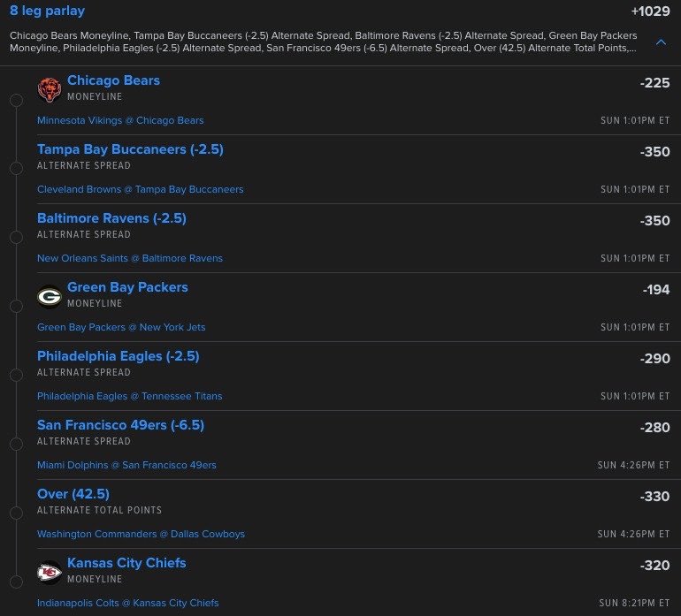Viewport: 681px width, 616px height.
Task: Click the -225 Bears odds
Action: 655,82
